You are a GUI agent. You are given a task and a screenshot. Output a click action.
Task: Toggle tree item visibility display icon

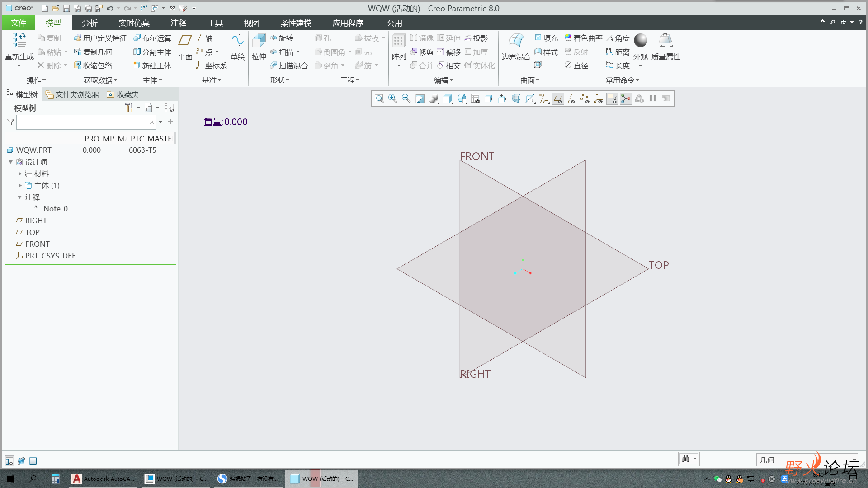[x=169, y=108]
